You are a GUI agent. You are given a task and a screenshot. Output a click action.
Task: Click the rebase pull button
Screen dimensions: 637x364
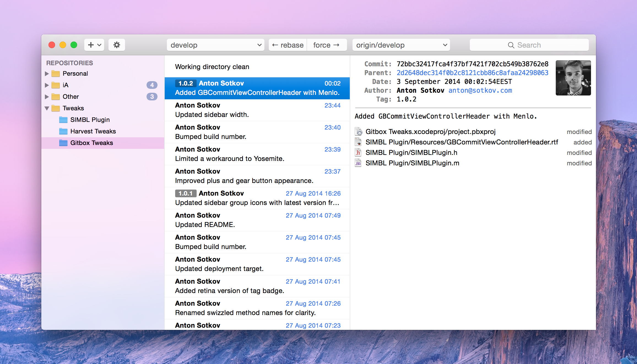click(288, 45)
